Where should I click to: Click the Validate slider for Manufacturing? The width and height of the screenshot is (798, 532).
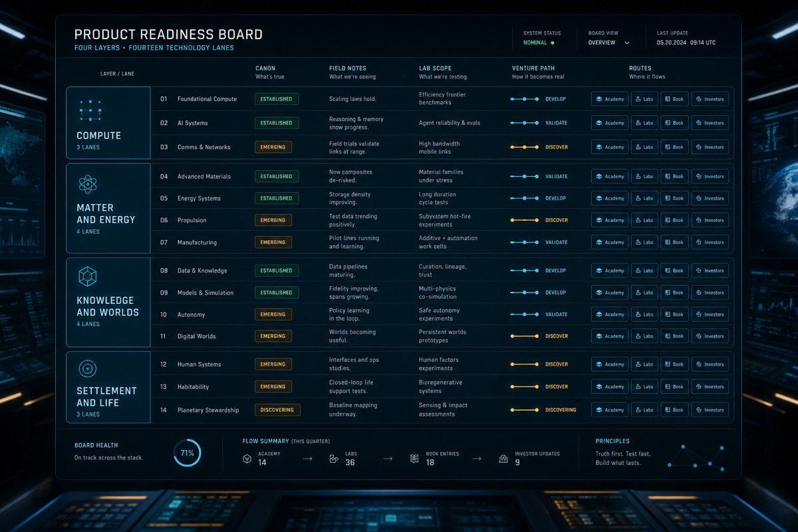(x=525, y=242)
